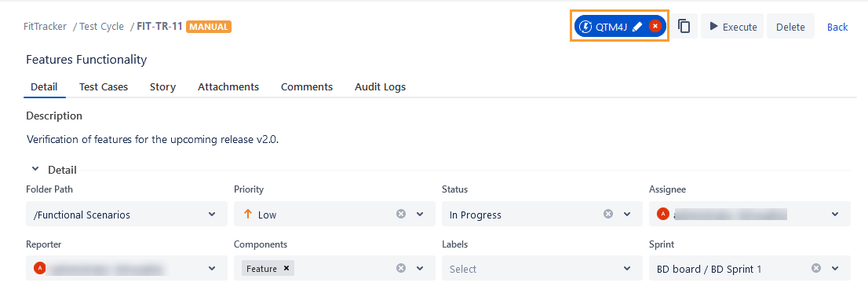Viewport: 868px width, 290px height.
Task: Clone test cycle with the copy icon
Action: tap(684, 26)
